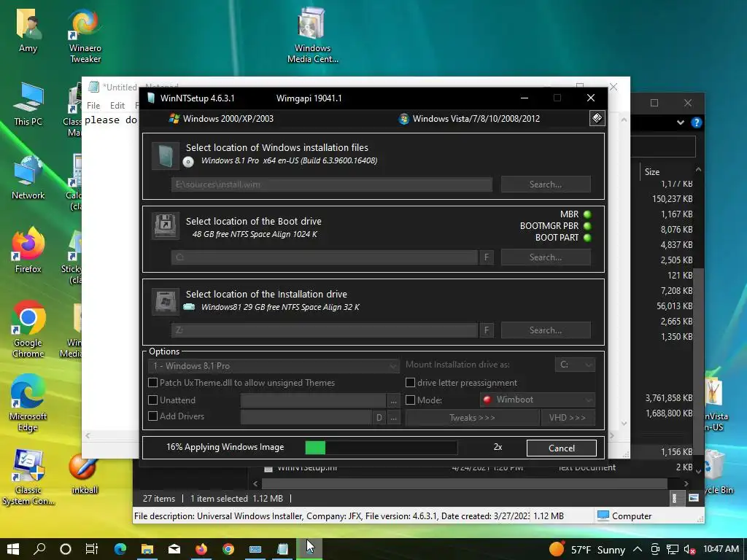Click the WinNTSetup title bar icon

151,98
